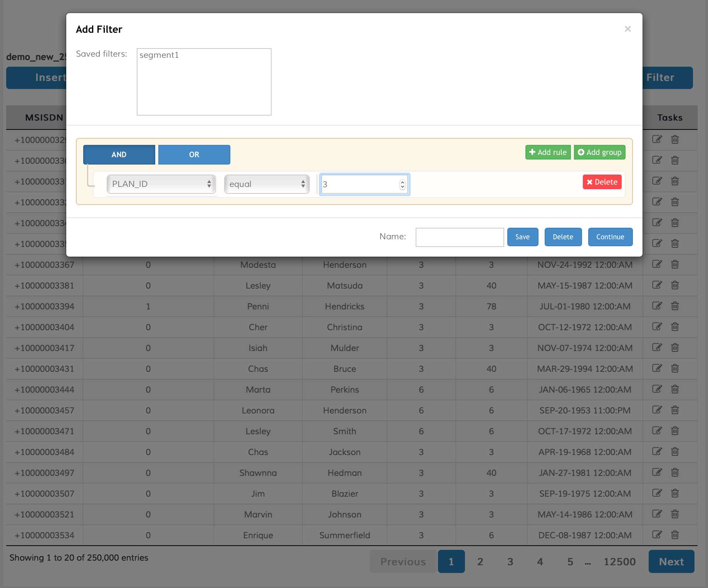
Task: Click the green Add rule button
Action: [548, 152]
